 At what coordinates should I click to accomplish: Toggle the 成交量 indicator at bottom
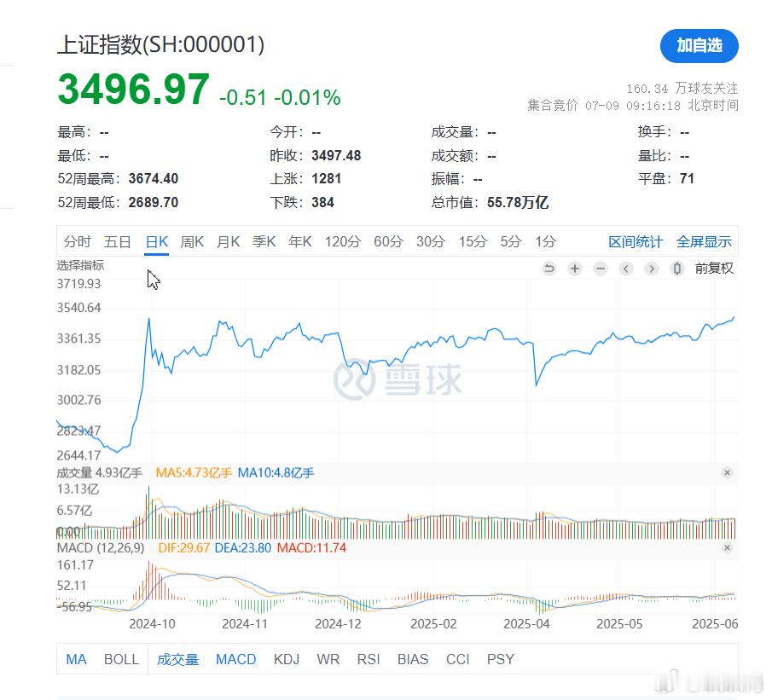click(x=177, y=659)
